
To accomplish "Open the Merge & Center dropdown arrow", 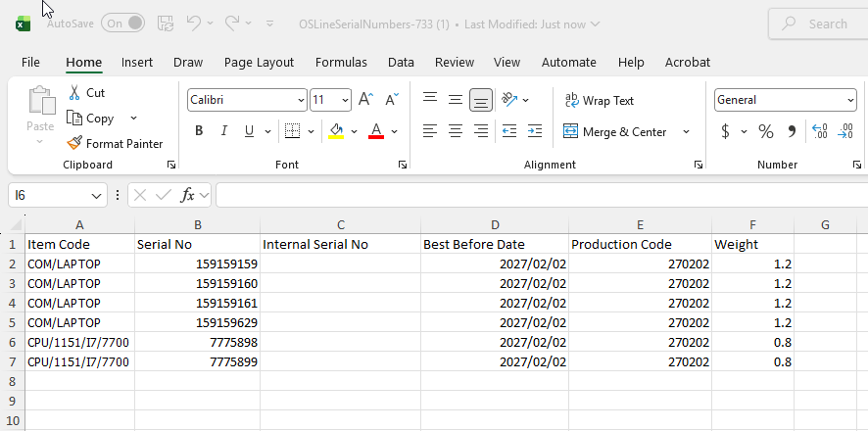I will pyautogui.click(x=686, y=131).
